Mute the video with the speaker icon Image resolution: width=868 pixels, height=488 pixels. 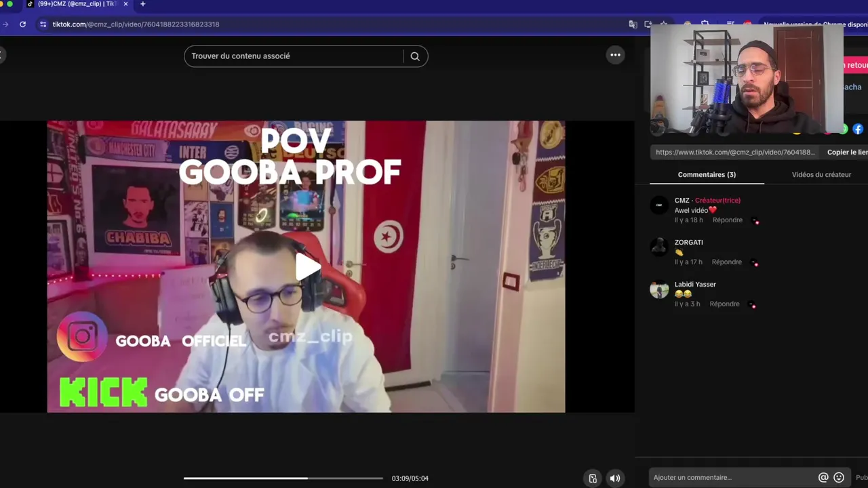coord(615,478)
